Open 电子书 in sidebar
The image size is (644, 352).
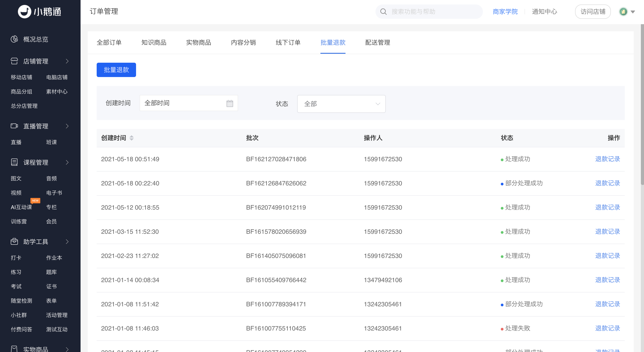[x=54, y=193]
